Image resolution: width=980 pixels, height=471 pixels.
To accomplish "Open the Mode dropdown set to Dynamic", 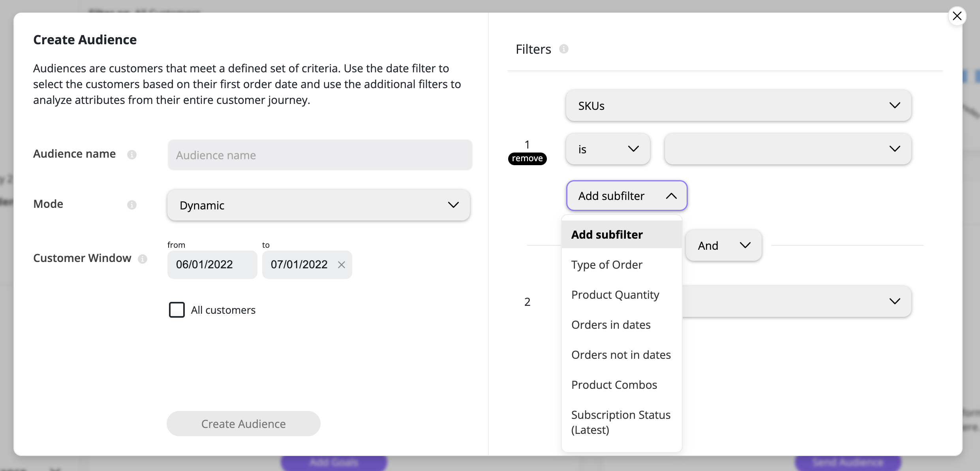I will pyautogui.click(x=318, y=205).
